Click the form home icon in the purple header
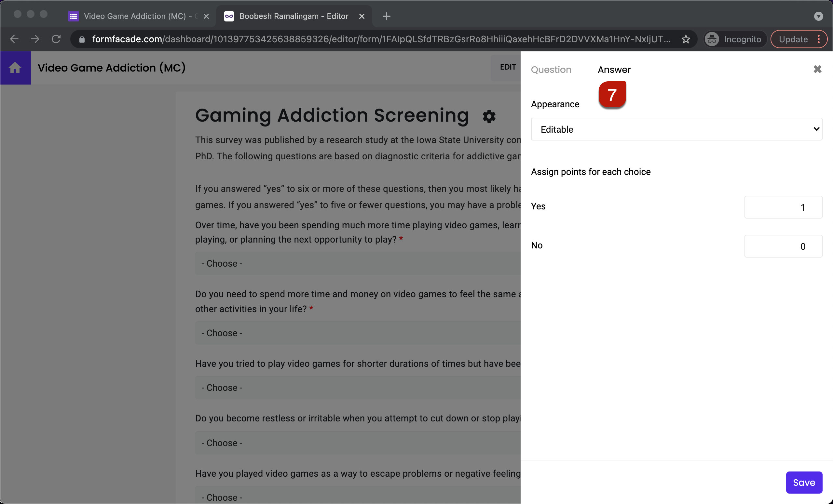This screenshot has width=833, height=504. coord(15,68)
